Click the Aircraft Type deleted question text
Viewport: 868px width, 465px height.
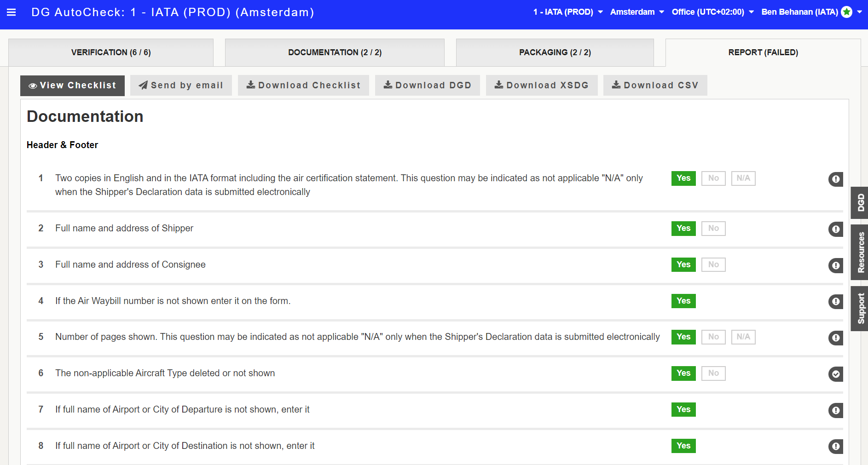click(x=165, y=373)
